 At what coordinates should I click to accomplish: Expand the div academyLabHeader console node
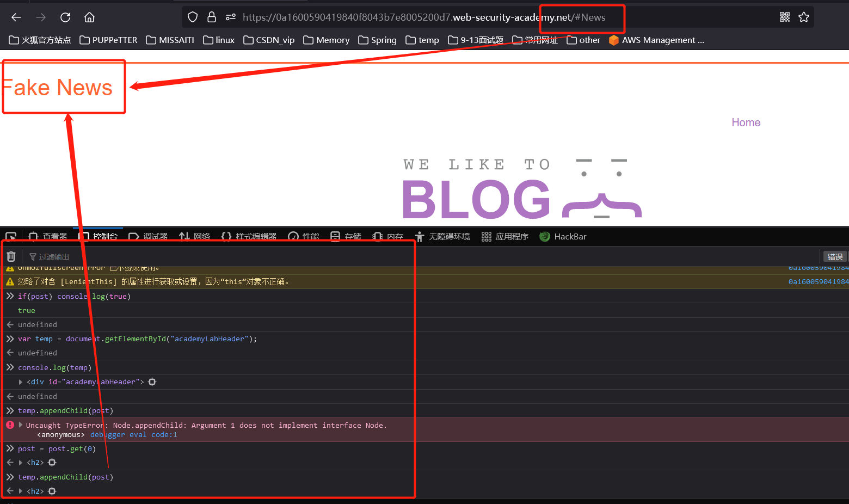(21, 382)
